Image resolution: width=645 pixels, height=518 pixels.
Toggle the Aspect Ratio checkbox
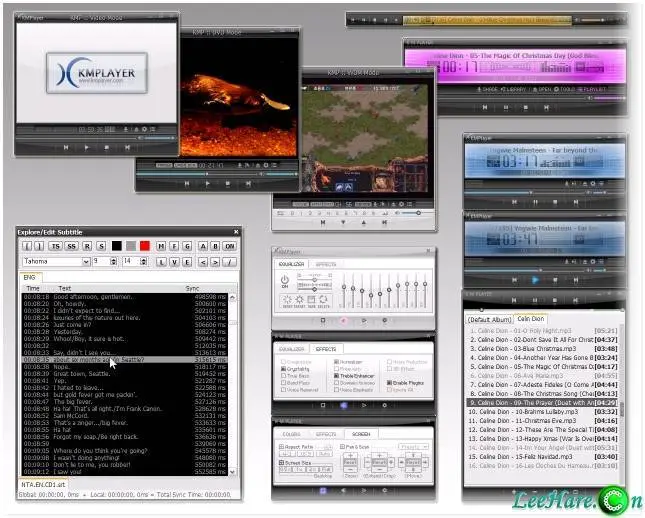(281, 447)
